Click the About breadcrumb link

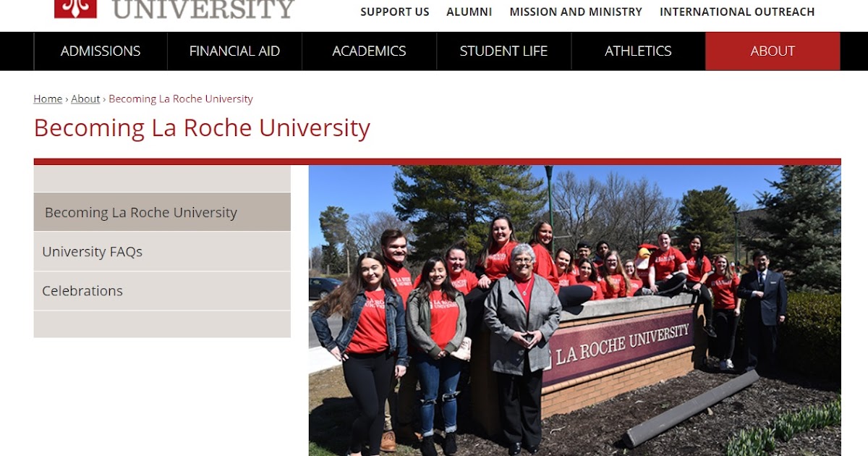[85, 98]
